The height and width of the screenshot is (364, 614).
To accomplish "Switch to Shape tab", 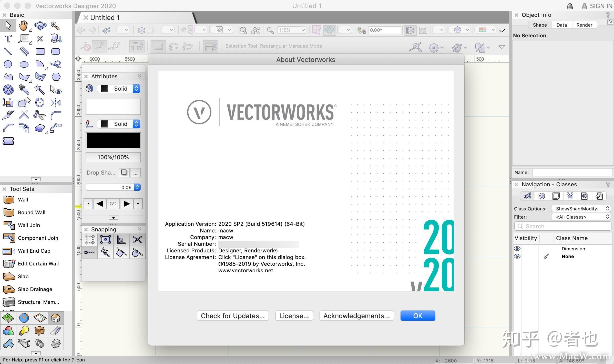I will tap(540, 25).
